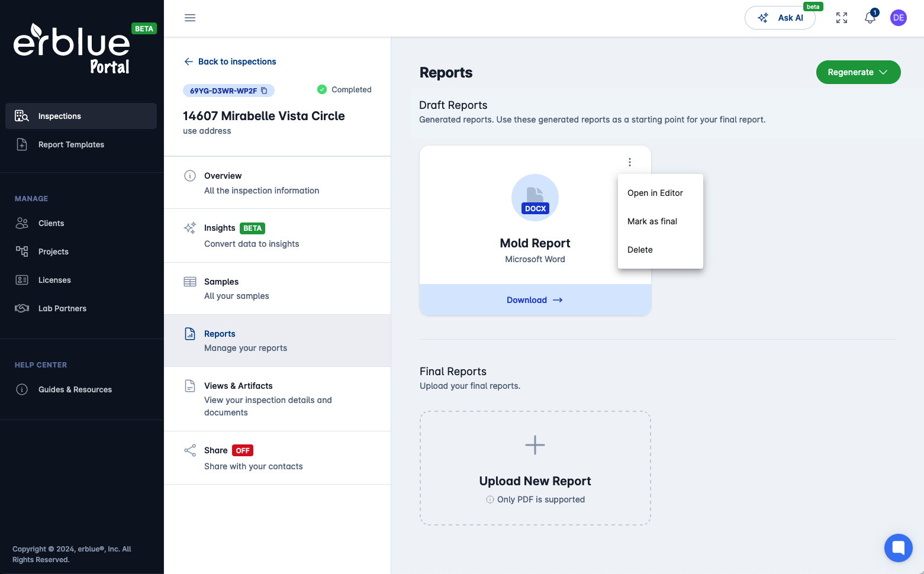Click the Projects hierarchy icon

(x=22, y=251)
